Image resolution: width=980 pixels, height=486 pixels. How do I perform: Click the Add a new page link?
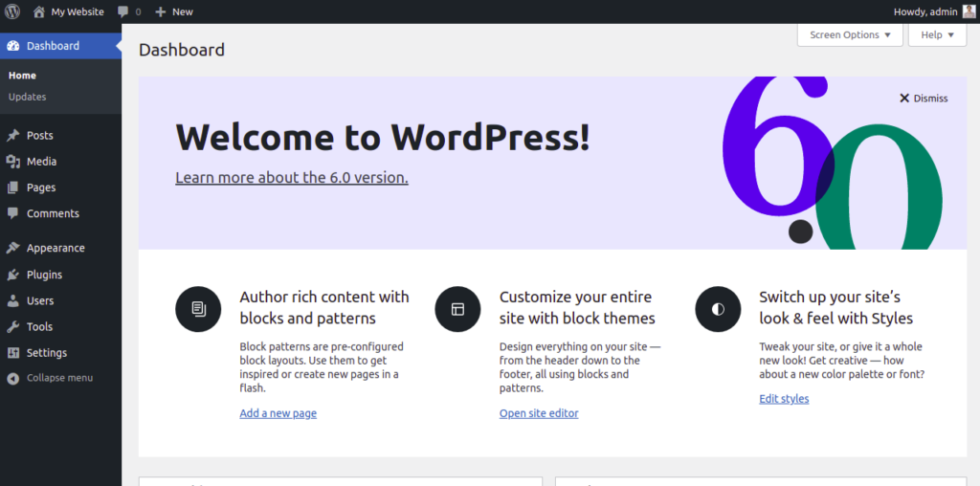pos(278,413)
